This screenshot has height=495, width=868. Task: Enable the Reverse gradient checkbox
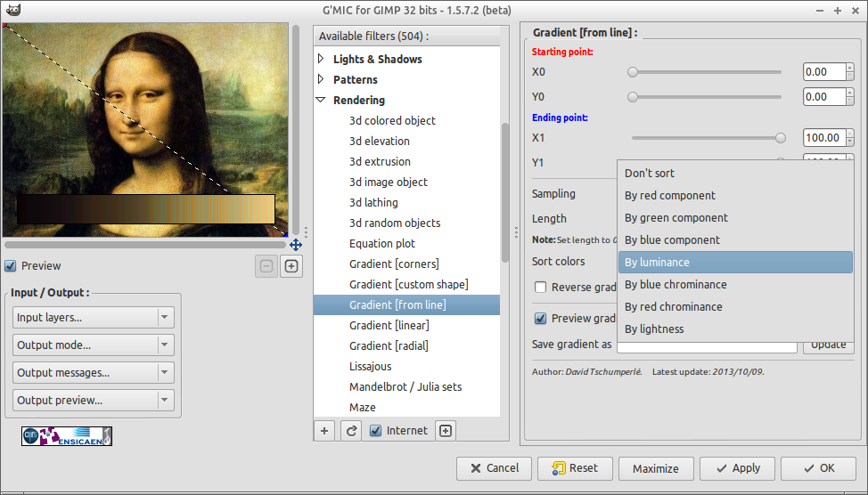point(540,287)
